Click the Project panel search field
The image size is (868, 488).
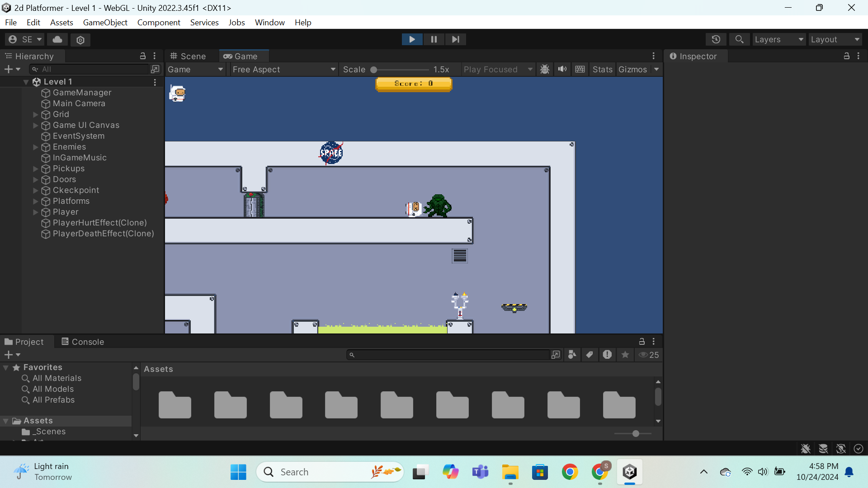tap(450, 355)
